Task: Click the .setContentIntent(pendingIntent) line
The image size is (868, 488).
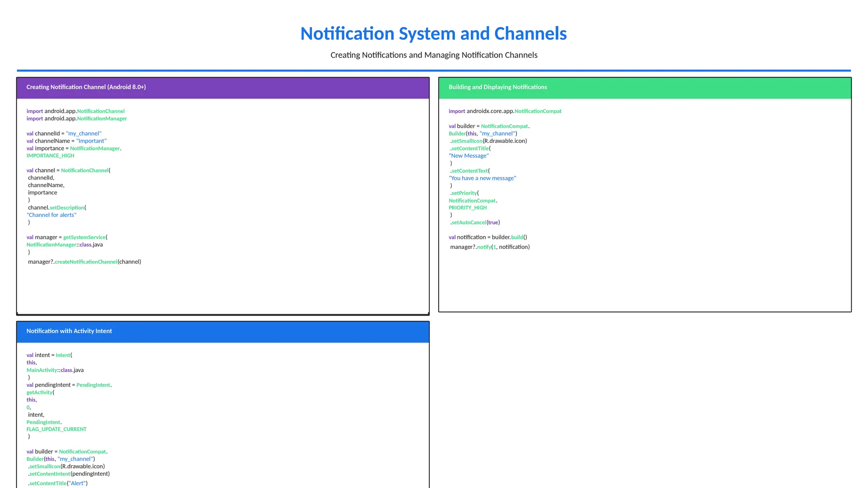Action: 69,474
